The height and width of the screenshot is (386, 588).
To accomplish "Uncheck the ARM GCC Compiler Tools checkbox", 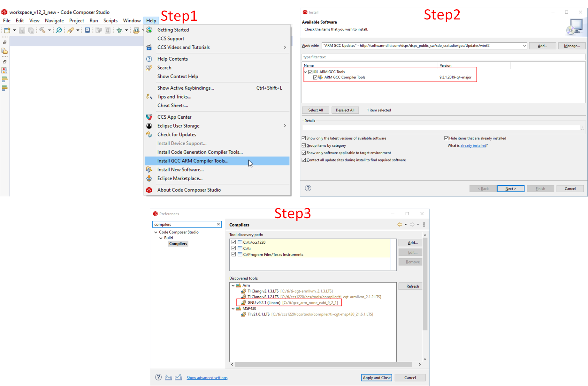I will point(315,77).
